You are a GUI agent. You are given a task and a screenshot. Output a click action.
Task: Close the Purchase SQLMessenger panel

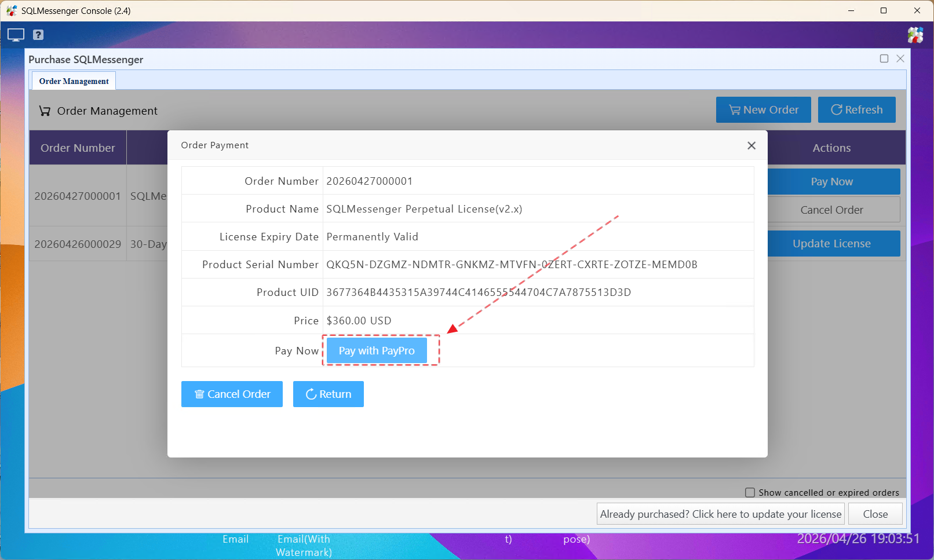tap(900, 58)
